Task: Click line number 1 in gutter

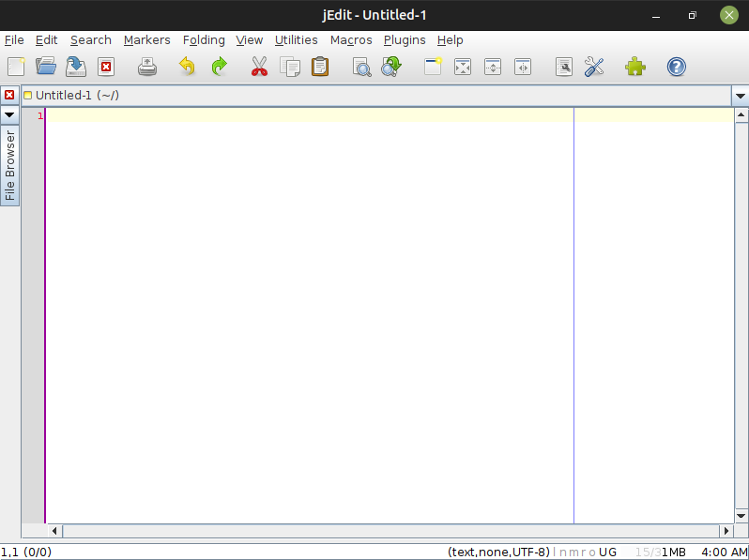Action: pos(40,115)
